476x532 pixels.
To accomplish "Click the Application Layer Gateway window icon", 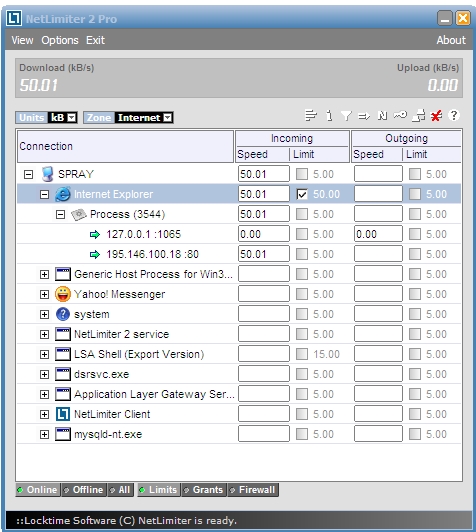I will pos(63,394).
